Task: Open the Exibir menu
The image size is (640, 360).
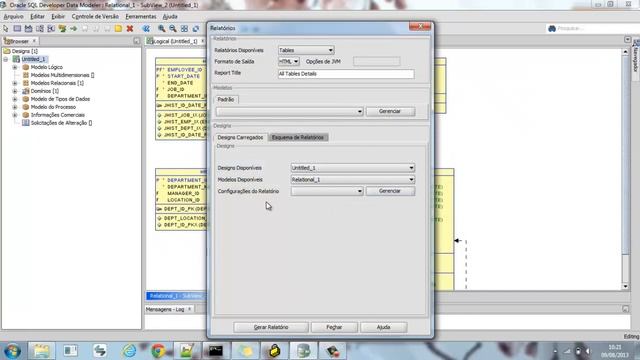Action: coord(58,16)
